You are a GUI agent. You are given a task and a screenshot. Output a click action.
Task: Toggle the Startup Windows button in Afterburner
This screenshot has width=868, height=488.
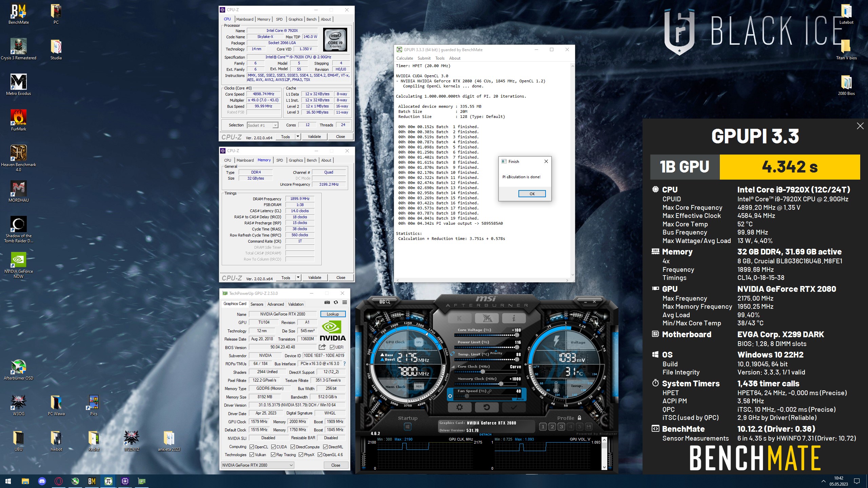(408, 426)
